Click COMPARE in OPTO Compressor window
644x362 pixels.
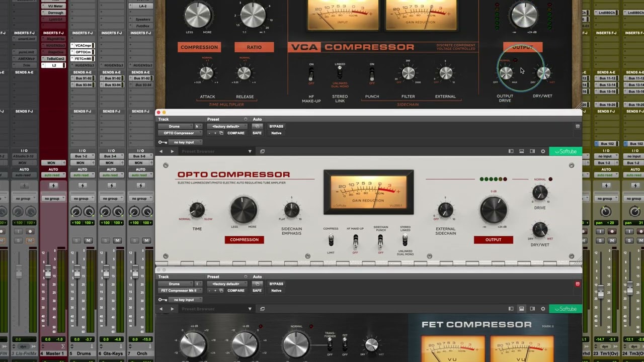point(235,133)
